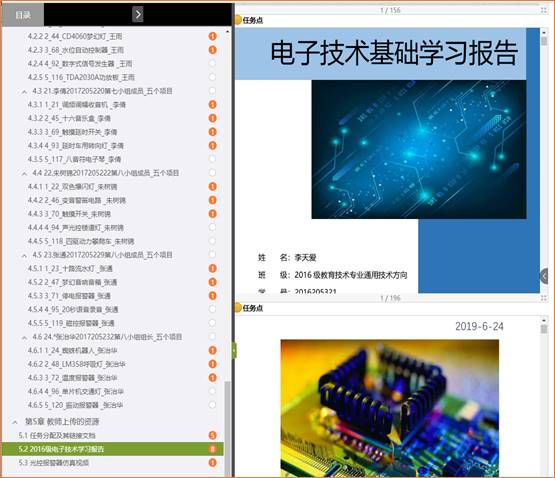This screenshot has height=478, width=555.
Task: Click empty status circle for 4.6.4 row
Action: [x=212, y=391]
